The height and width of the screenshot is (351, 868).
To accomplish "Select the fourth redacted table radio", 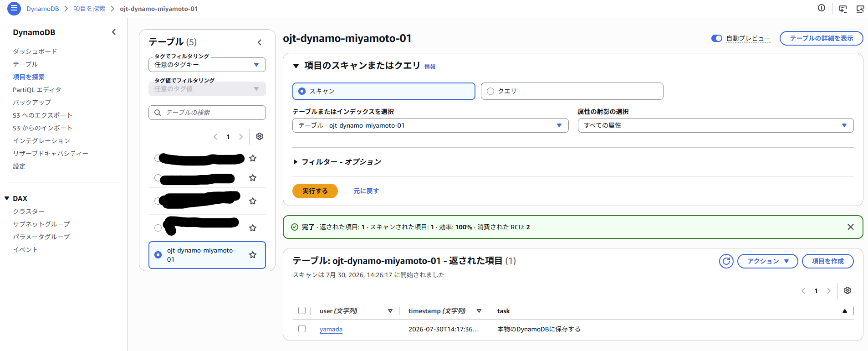I will [x=158, y=228].
